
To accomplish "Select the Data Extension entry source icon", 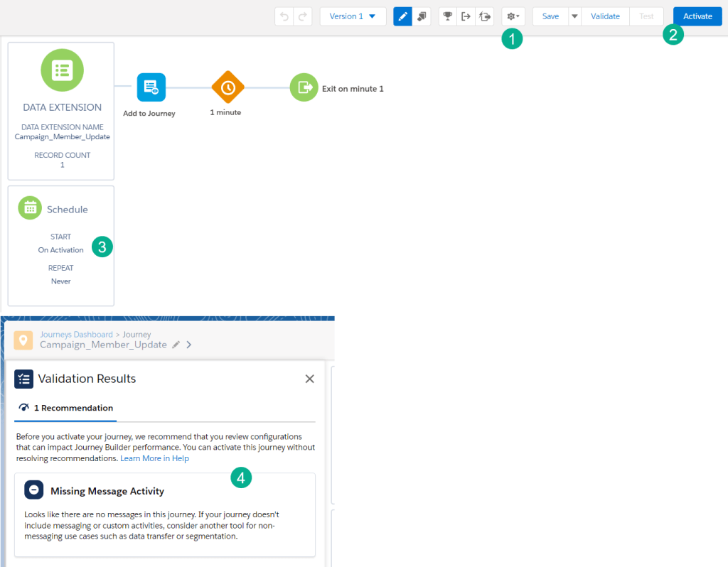I will coord(62,70).
